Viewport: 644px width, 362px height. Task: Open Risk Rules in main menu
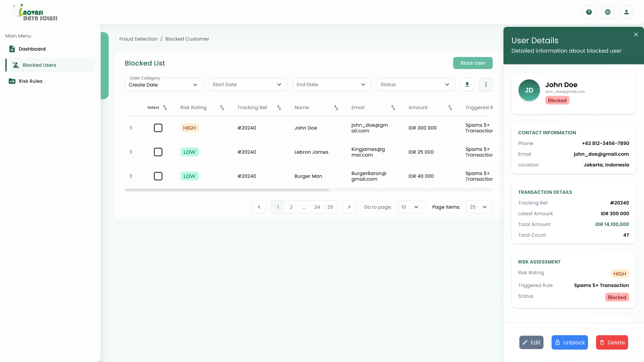pos(31,81)
